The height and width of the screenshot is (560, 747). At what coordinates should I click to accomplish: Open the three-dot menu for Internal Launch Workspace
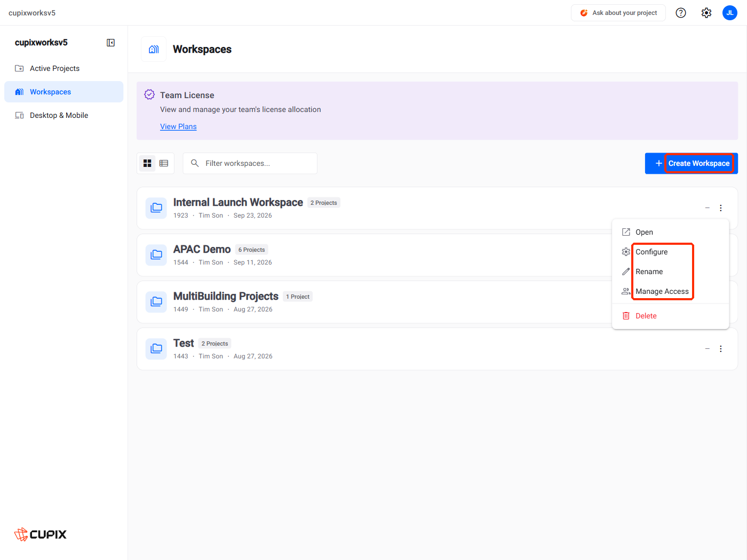click(721, 208)
